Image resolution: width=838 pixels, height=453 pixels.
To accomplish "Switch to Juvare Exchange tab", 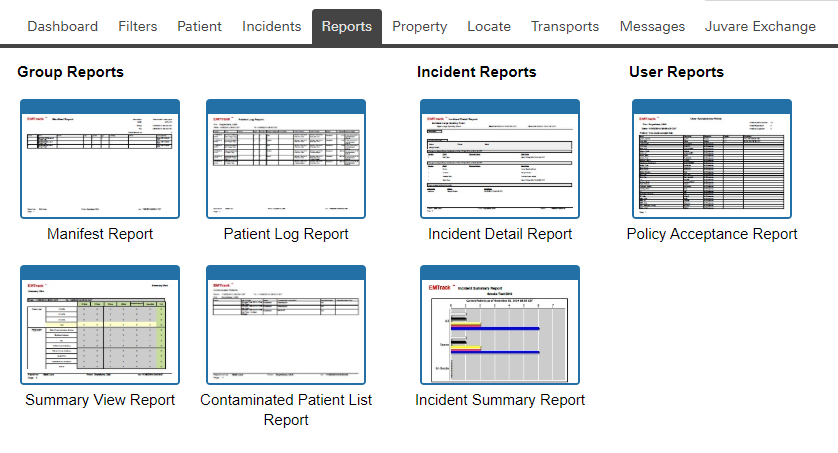I will [760, 26].
